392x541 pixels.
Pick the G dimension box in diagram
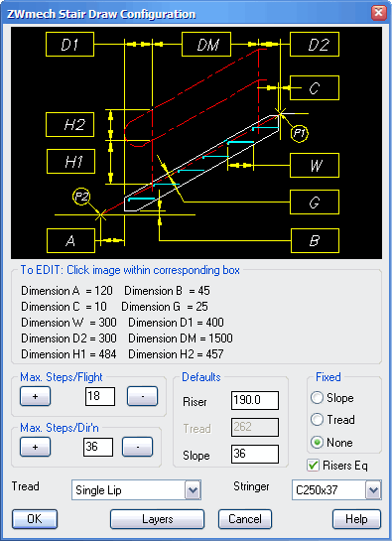(315, 203)
